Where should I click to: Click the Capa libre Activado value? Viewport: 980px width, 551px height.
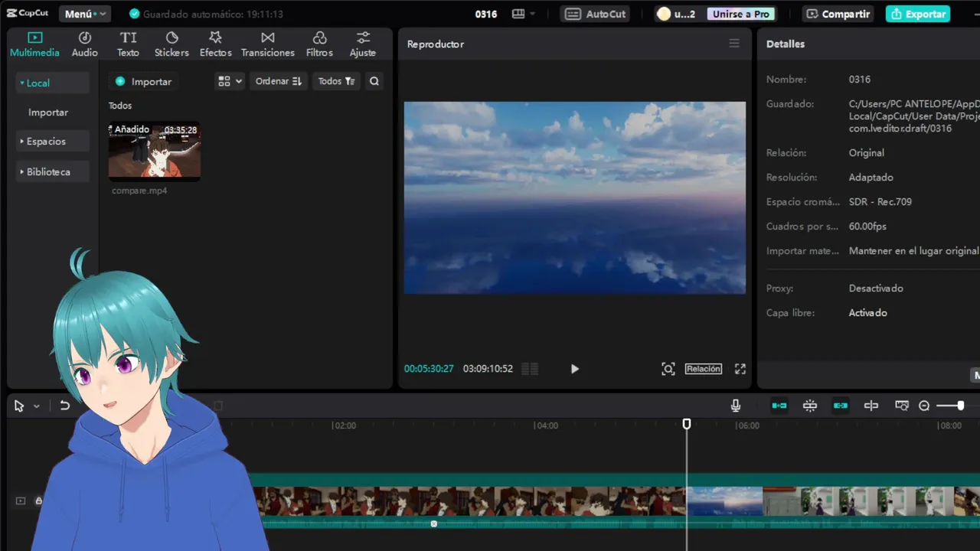point(868,313)
